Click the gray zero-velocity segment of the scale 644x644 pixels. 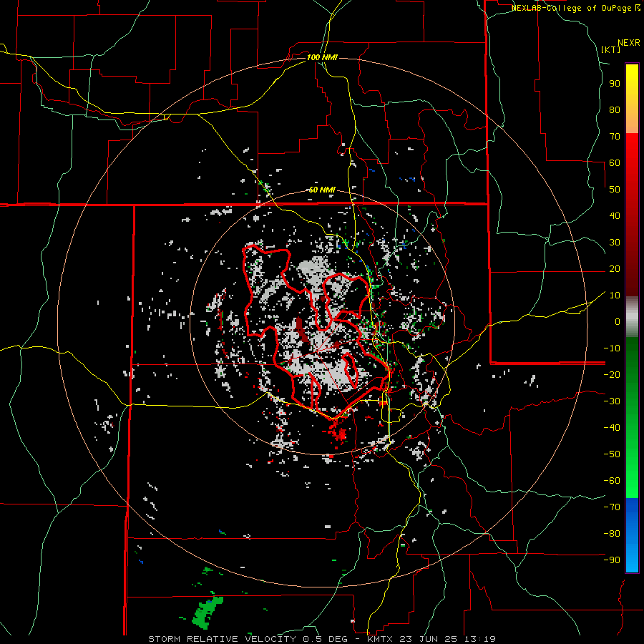(632, 317)
